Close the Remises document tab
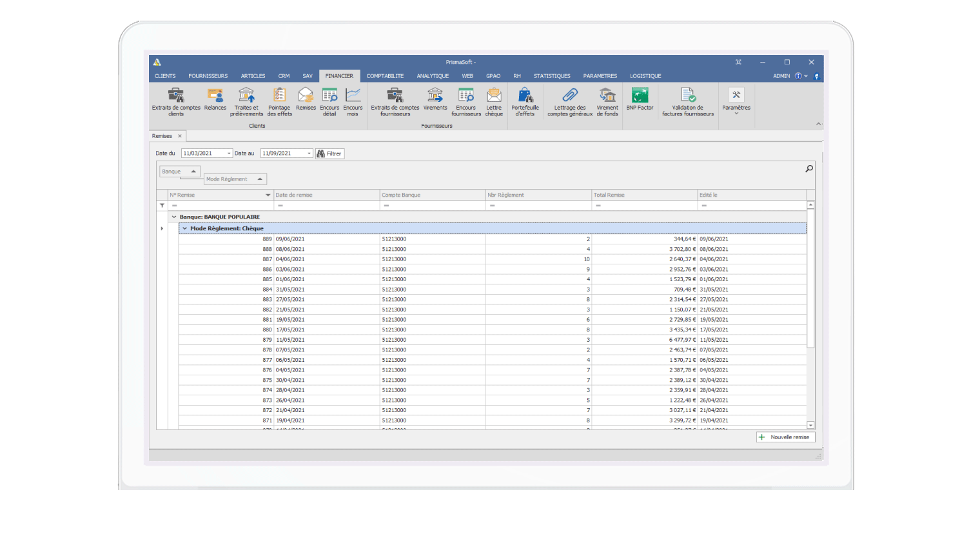Screen dimensions: 980x543 (x=180, y=136)
